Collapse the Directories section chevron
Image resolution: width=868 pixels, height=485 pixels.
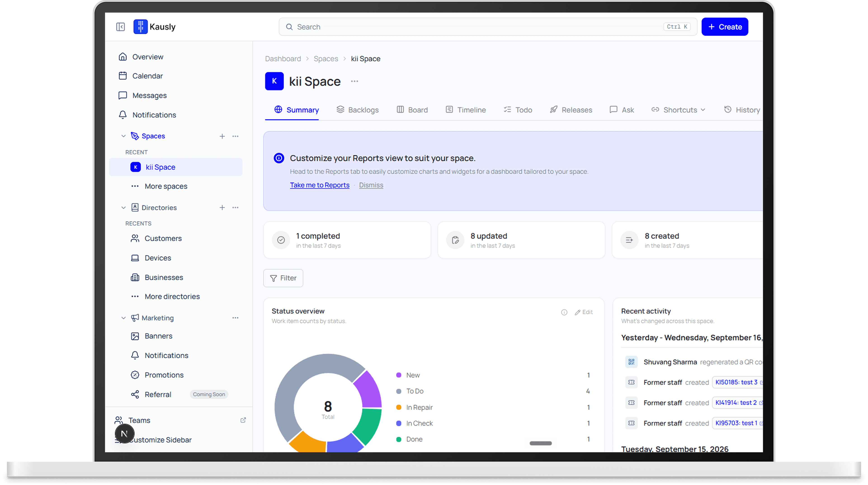(123, 208)
